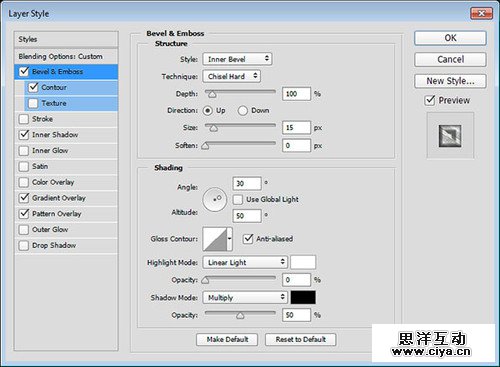Uncheck the Anti-aliased option

pos(248,239)
